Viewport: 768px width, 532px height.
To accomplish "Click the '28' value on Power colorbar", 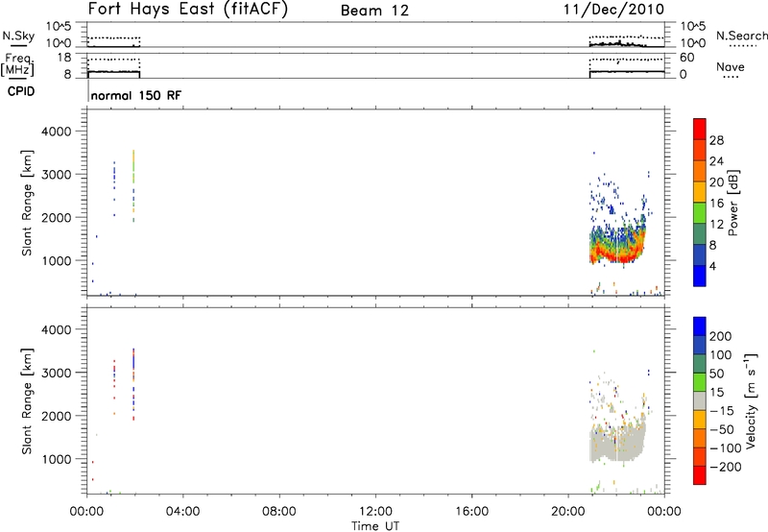I will [716, 140].
